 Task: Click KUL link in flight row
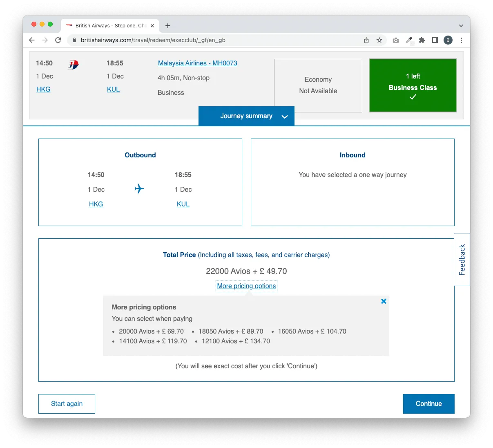[x=113, y=90]
